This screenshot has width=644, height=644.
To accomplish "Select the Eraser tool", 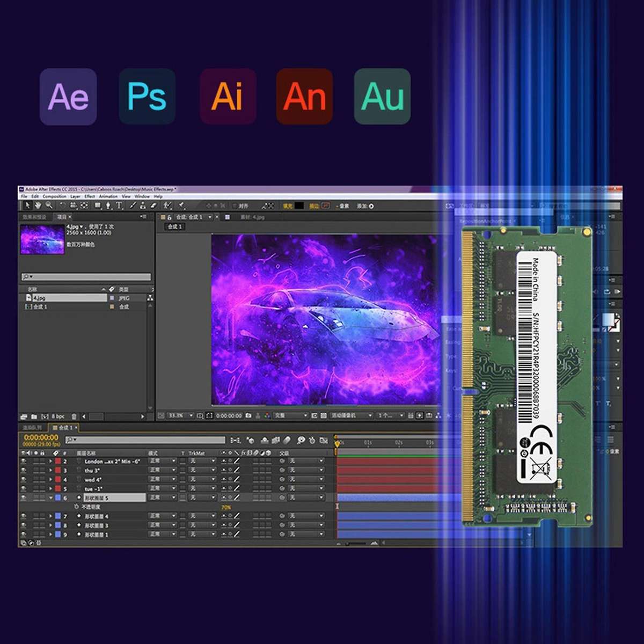I will coord(153,206).
